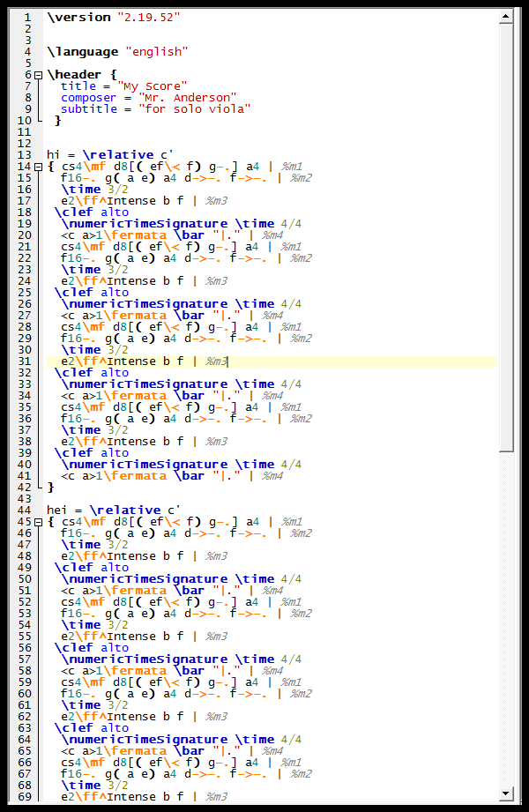Image resolution: width=529 pixels, height=812 pixels.
Task: Click the %m3 comment on highlighted line 31
Action: [x=216, y=361]
